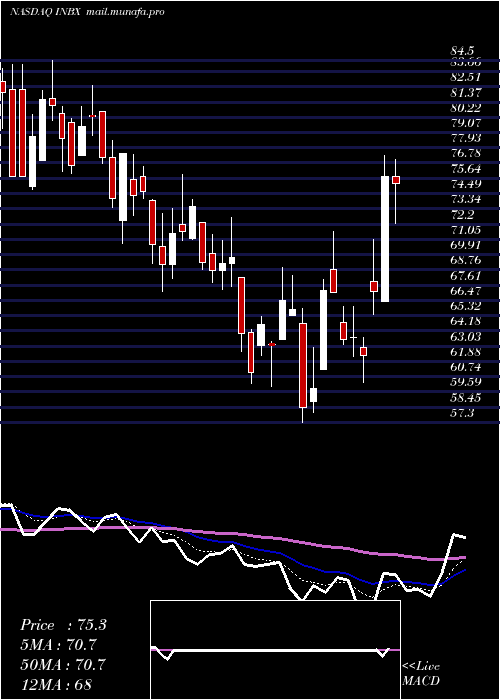Select the 61.88 price axis label

pyautogui.click(x=465, y=352)
